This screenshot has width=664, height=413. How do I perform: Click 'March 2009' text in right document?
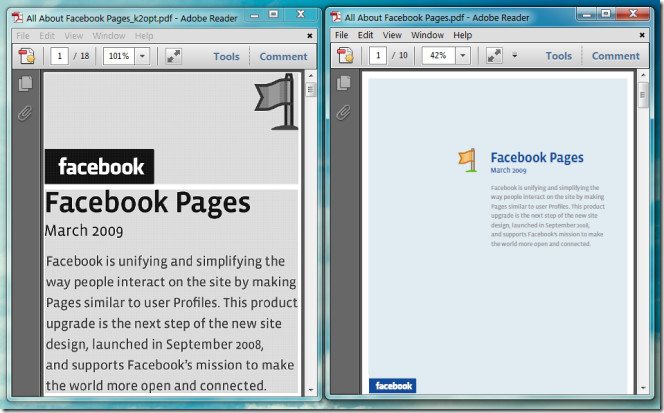point(508,170)
